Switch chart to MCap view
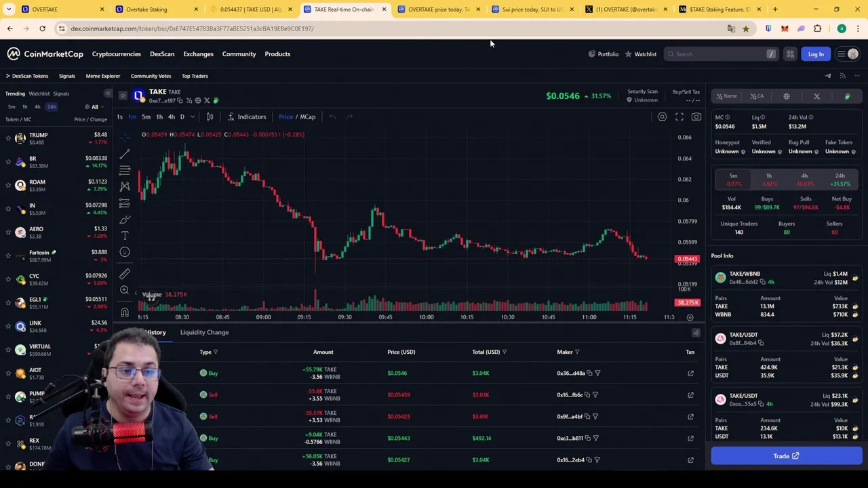Viewport: 868px width, 488px height. (308, 117)
